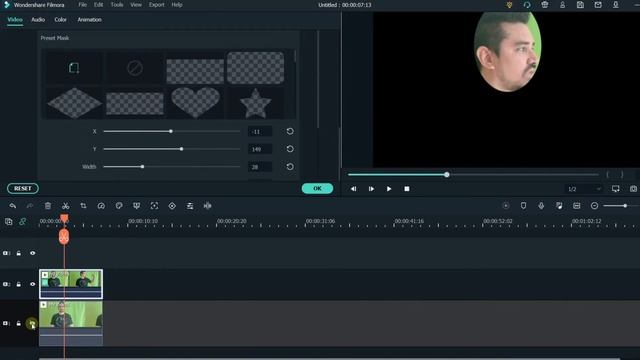This screenshot has height=360, width=640.
Task: Click the add track manager icon
Action: coord(9,222)
